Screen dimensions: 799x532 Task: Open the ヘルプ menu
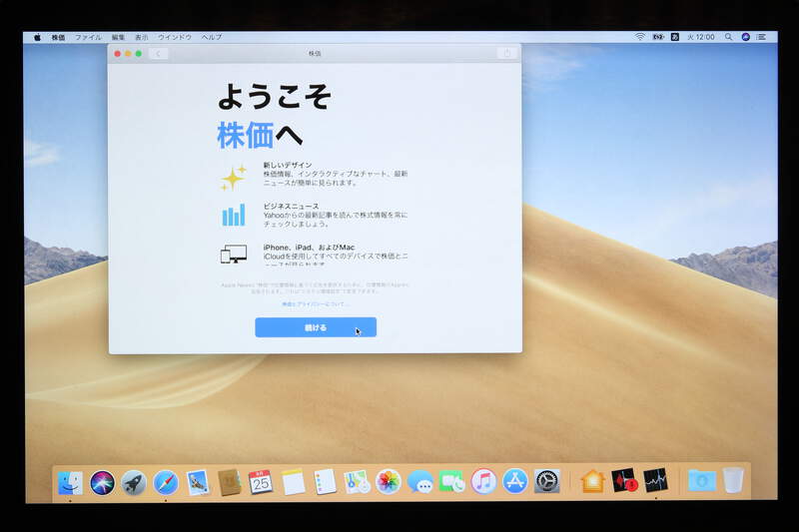point(211,37)
